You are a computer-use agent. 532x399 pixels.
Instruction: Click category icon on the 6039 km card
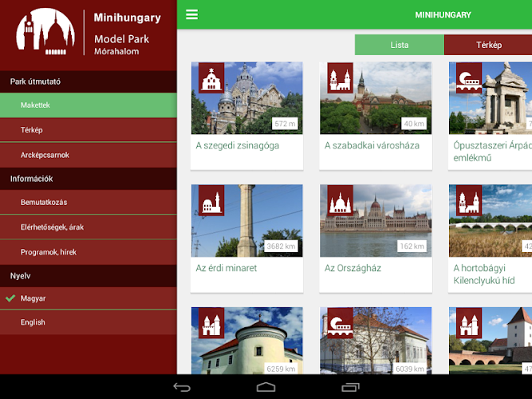pos(341,323)
